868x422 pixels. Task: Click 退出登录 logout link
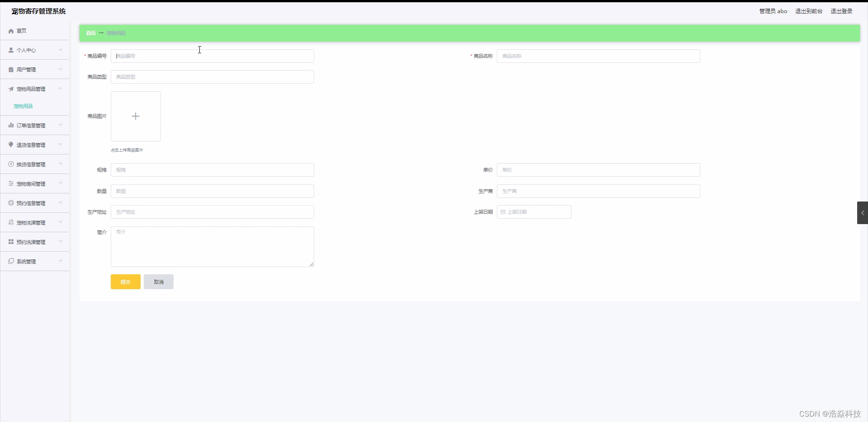click(841, 11)
